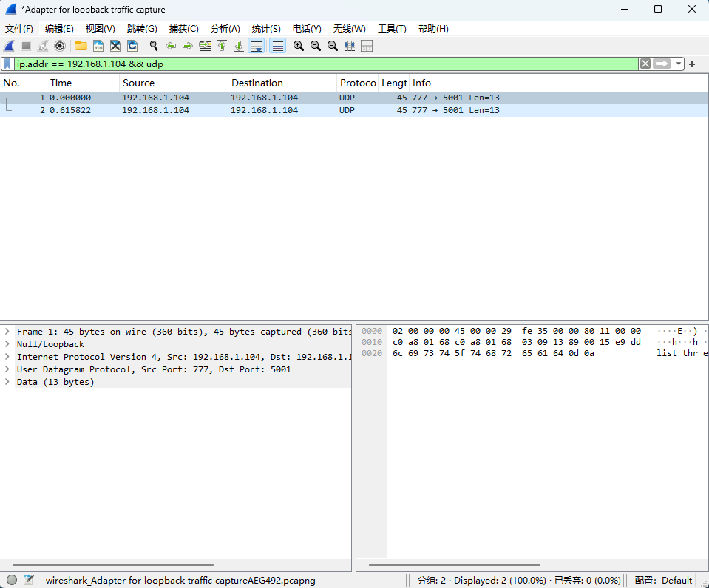Add a display filter button with plus
The width and height of the screenshot is (709, 588).
click(x=692, y=64)
